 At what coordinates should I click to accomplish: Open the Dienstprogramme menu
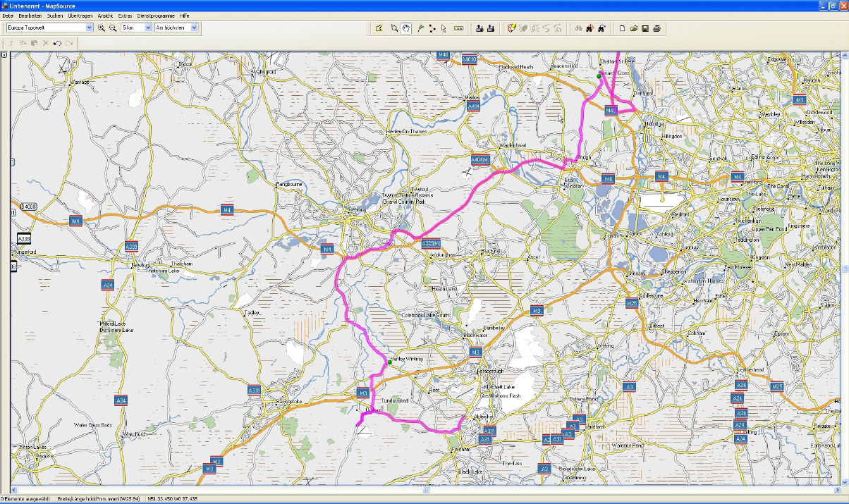tap(156, 16)
